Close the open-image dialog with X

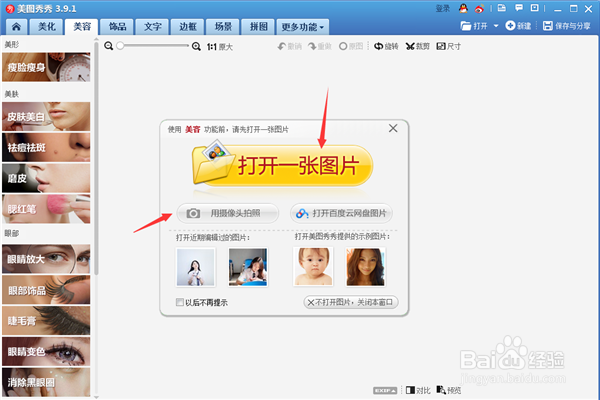tap(393, 128)
